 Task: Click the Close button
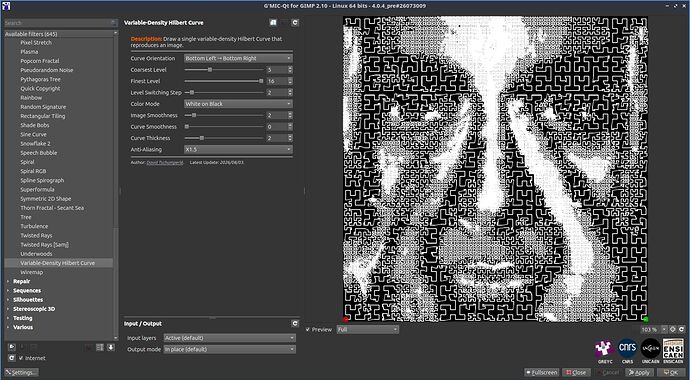tap(576, 373)
